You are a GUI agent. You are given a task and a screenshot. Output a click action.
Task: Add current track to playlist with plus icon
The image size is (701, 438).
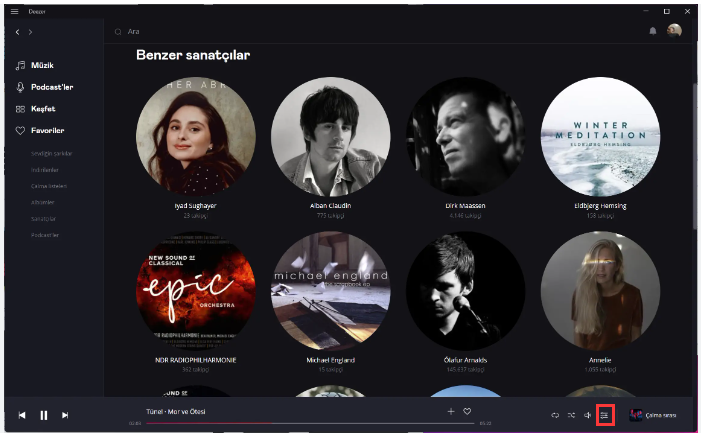coord(451,411)
